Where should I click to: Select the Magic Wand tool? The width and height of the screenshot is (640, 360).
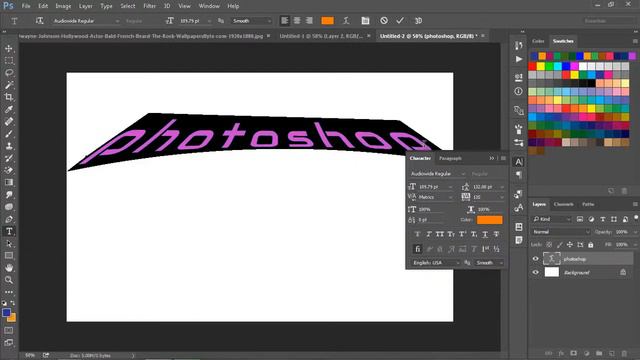point(9,85)
